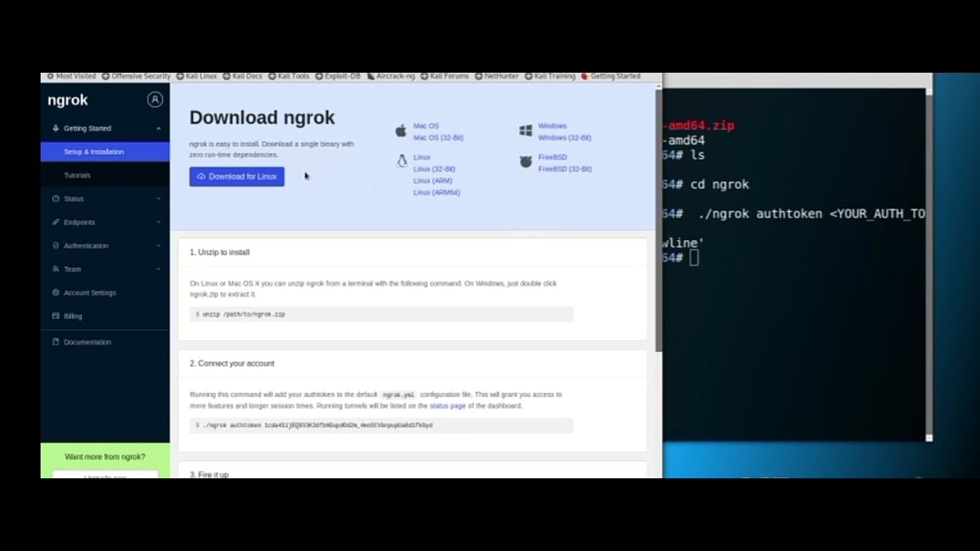980x551 pixels.
Task: Click the Apple Mac OS icon
Action: 400,131
